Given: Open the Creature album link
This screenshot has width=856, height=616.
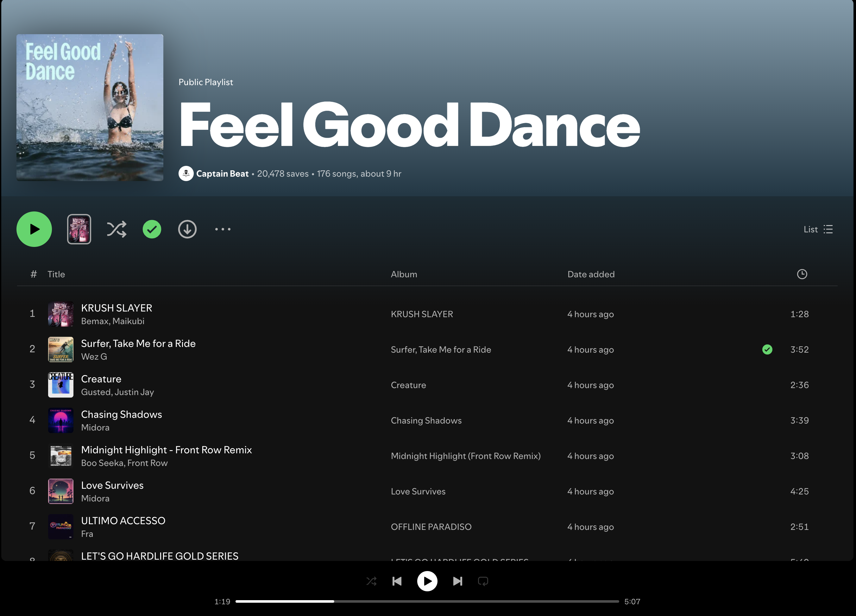Looking at the screenshot, I should click(408, 385).
